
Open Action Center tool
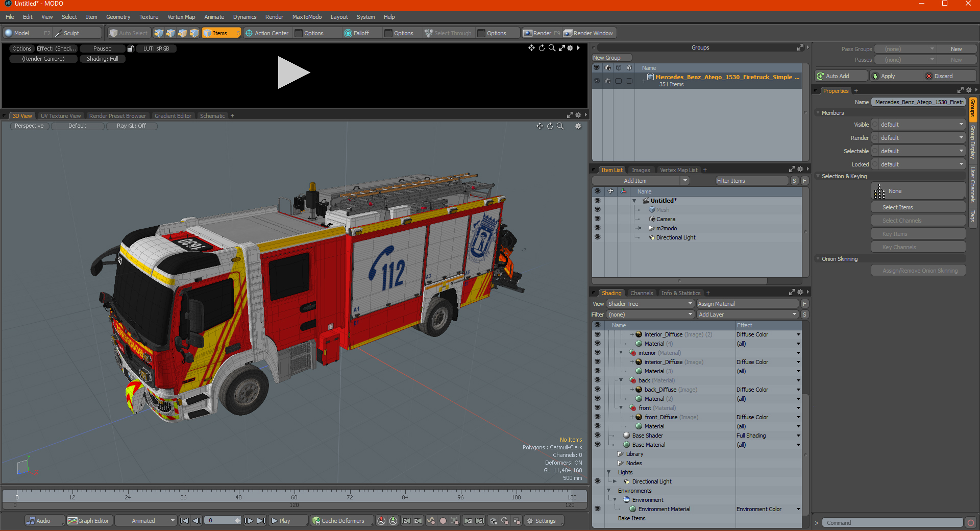[x=267, y=33]
